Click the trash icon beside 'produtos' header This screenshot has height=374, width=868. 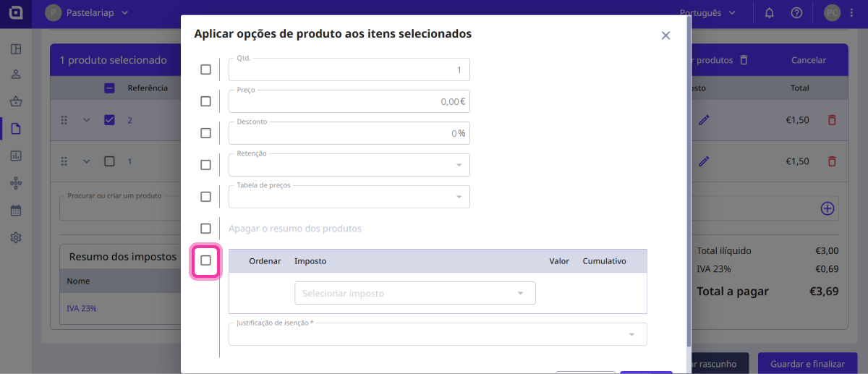[x=744, y=60]
